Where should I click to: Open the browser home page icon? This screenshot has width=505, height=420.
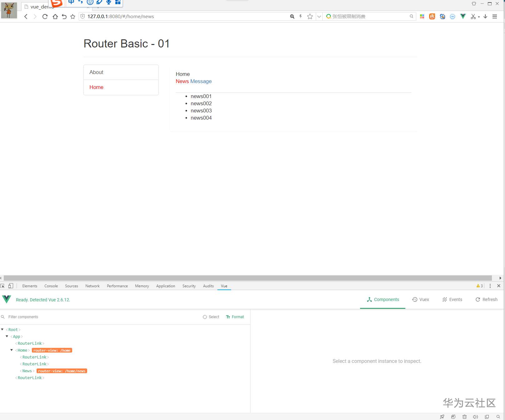(x=55, y=17)
